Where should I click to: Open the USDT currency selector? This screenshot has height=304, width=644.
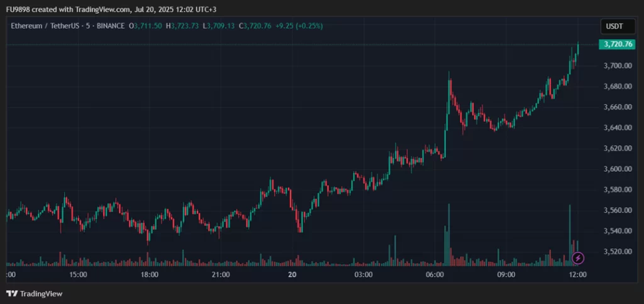[614, 26]
